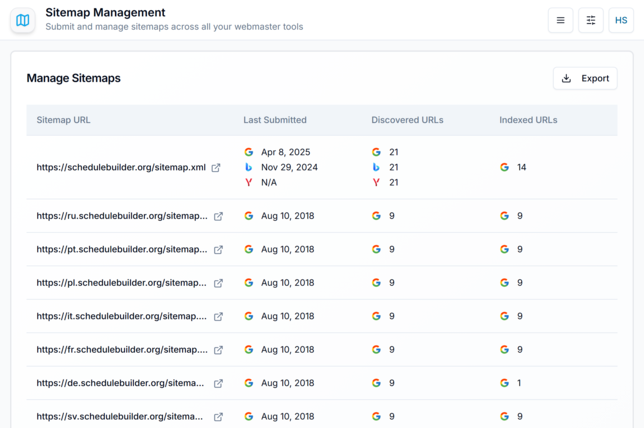The height and width of the screenshot is (428, 644).
Task: Click Google icon beside indexed count 1
Action: click(504, 383)
